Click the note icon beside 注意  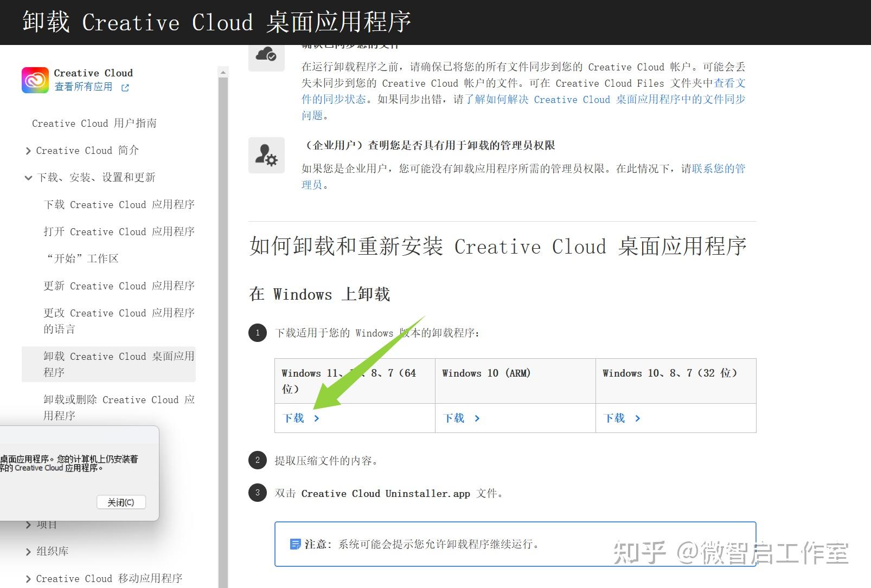296,544
